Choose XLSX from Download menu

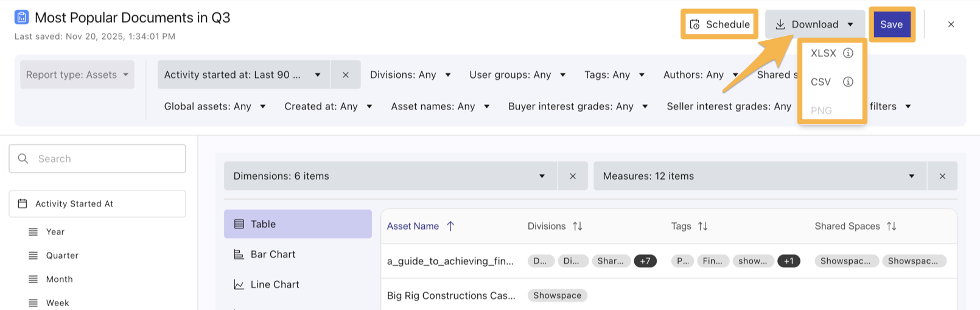(x=823, y=53)
